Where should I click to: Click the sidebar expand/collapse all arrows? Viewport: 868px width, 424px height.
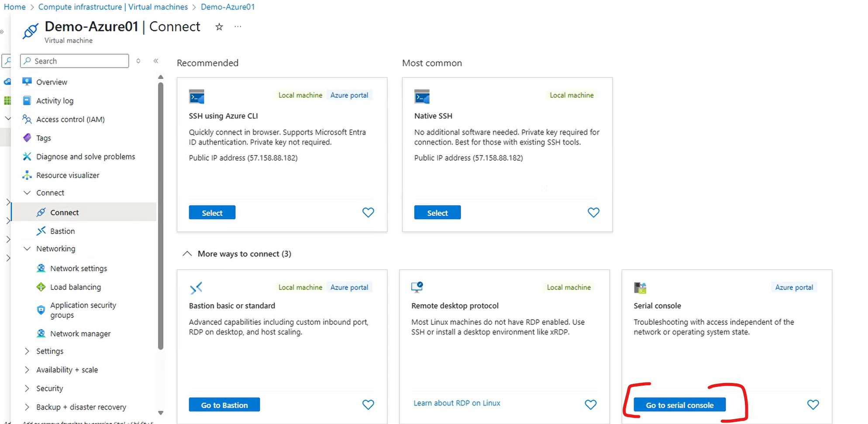point(138,61)
